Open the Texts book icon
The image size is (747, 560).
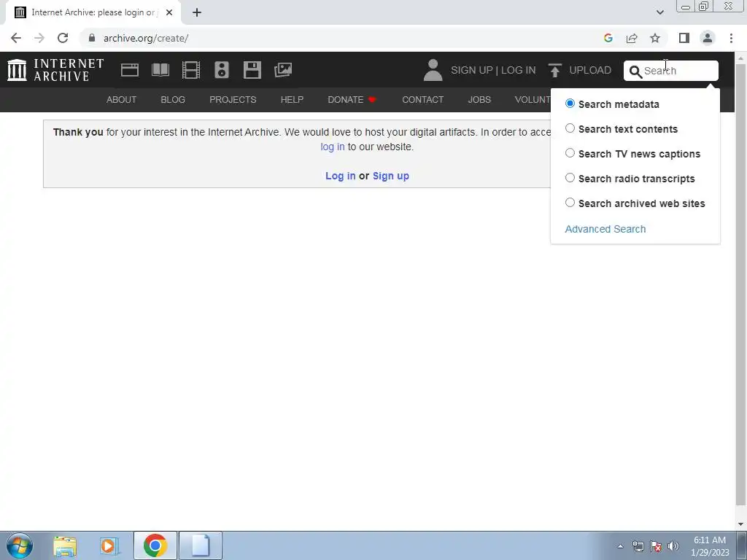click(160, 70)
